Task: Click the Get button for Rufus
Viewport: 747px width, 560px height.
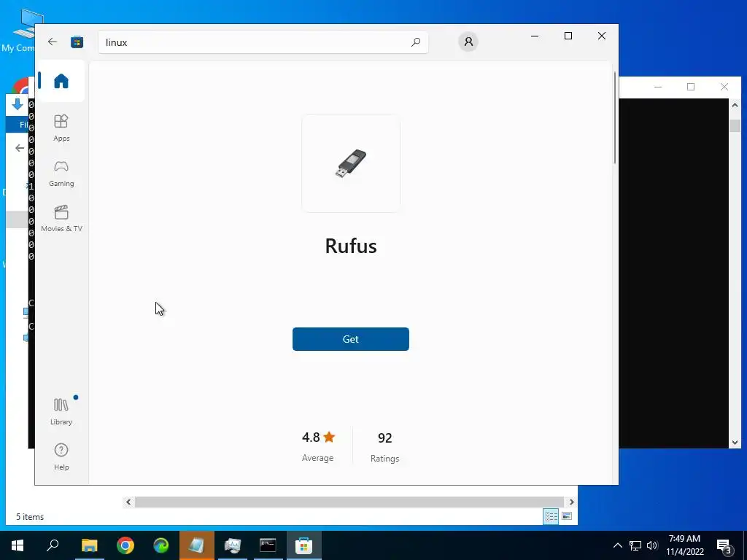Action: [x=351, y=339]
